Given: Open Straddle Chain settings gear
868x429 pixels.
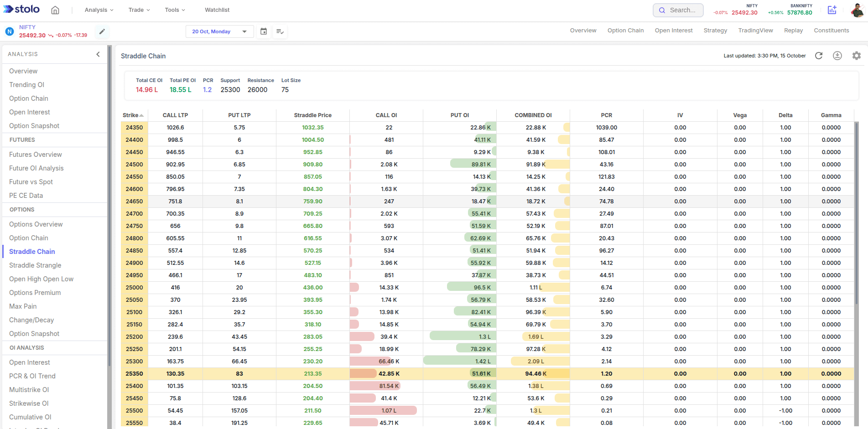Looking at the screenshot, I should point(857,56).
